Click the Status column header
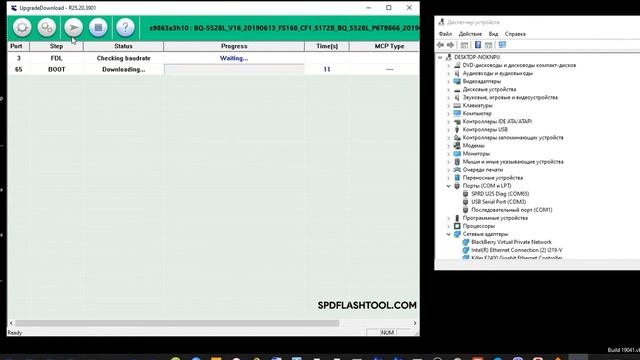The width and height of the screenshot is (640, 360). [x=123, y=46]
